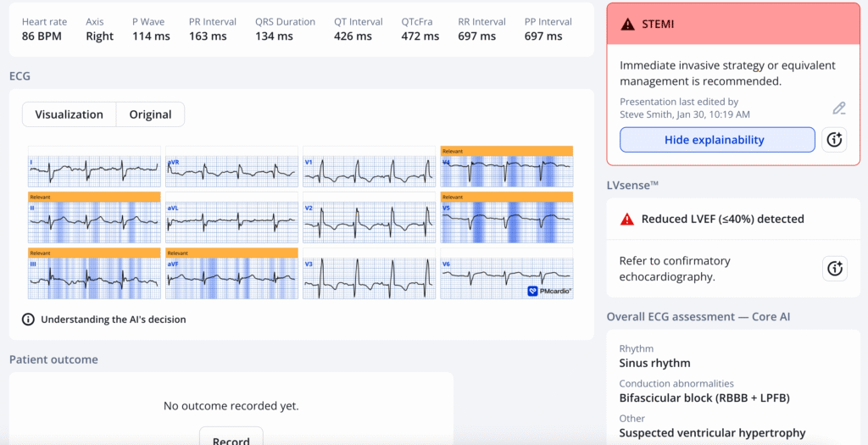868x445 pixels.
Task: Click the LVsense info icon
Action: click(834, 269)
